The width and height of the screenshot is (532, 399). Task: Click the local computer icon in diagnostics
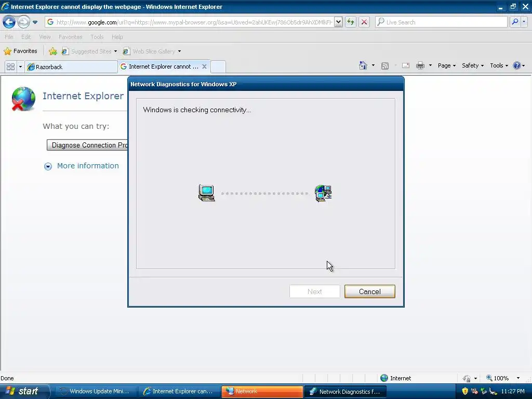point(207,193)
